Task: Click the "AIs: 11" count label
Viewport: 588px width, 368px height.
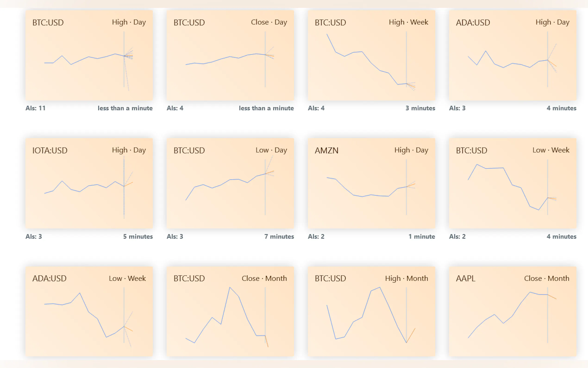Action: point(35,108)
